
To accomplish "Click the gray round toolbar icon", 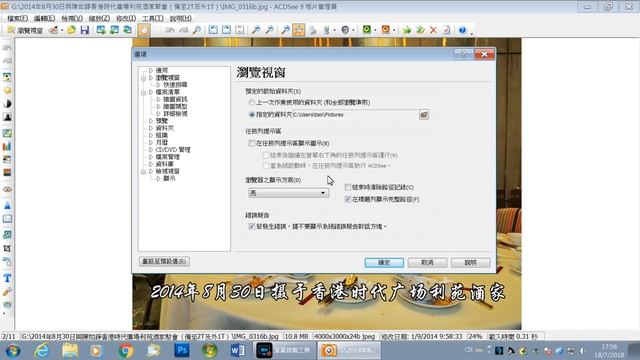I will point(345,30).
